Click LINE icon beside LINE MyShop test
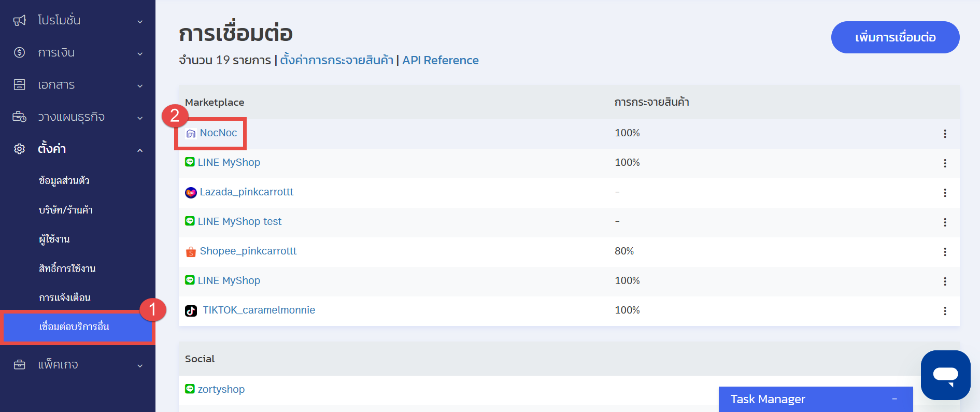 (x=190, y=221)
